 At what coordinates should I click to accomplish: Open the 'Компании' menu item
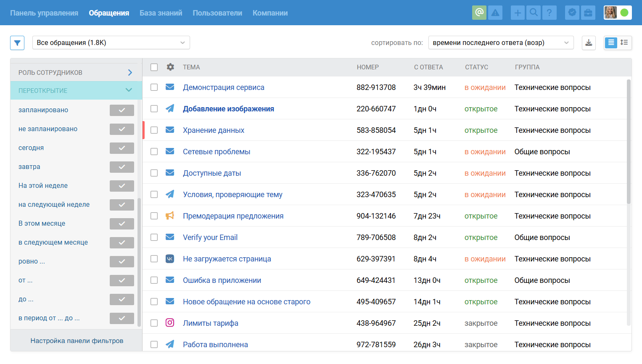point(270,13)
